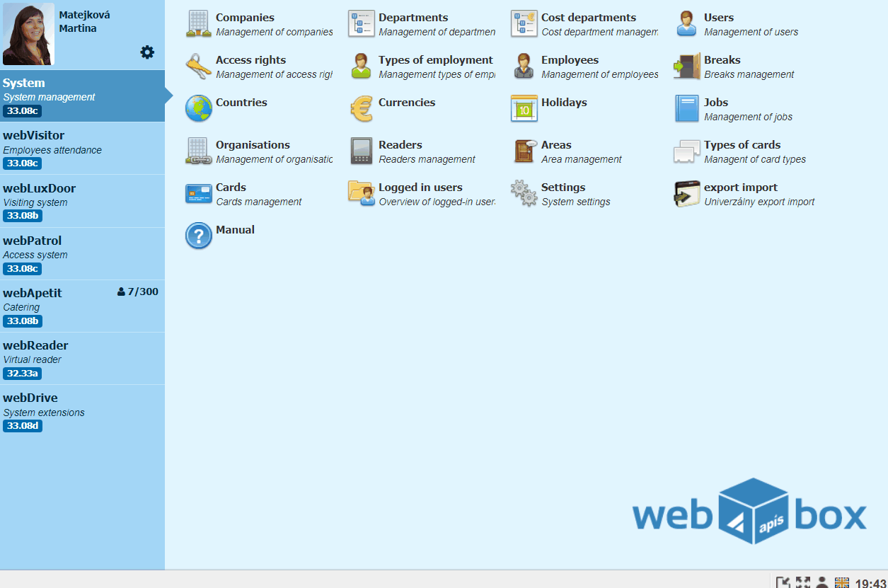Viewport: 888px width, 588px height.
Task: Click the Cards credit card icon
Action: point(199,194)
